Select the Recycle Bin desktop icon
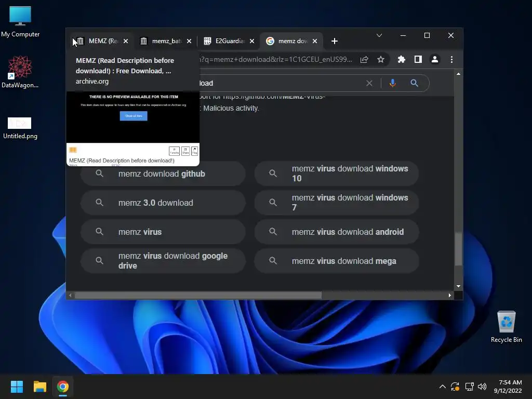Screen dimensions: 532x399 pos(506,327)
